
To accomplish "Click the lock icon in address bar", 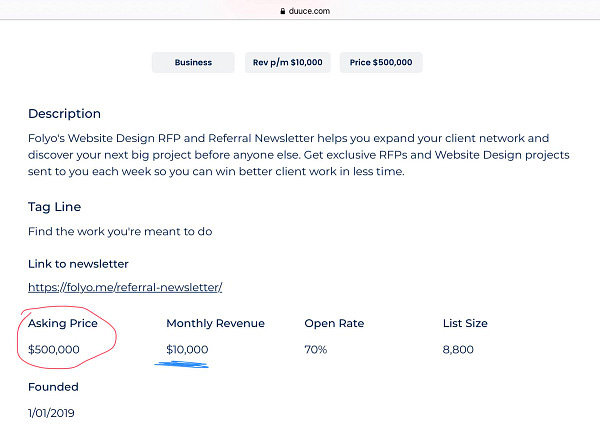I will tap(283, 11).
